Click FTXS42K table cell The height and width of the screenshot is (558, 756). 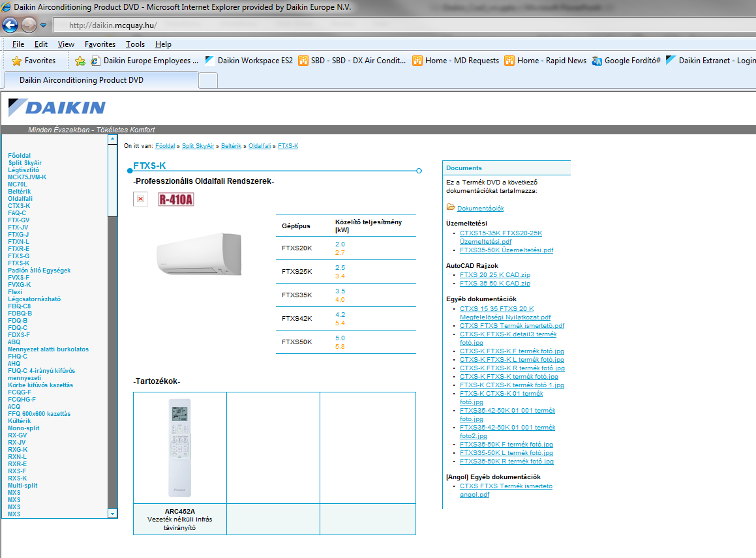[297, 319]
